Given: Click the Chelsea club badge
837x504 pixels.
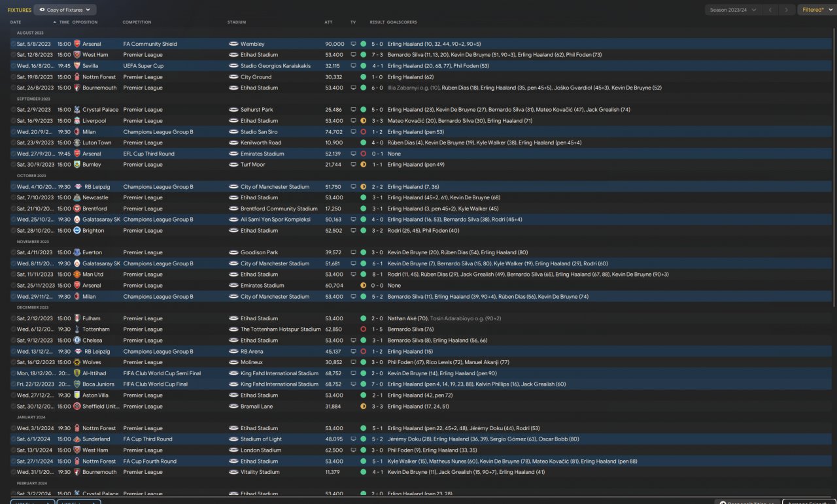Looking at the screenshot, I should click(77, 341).
